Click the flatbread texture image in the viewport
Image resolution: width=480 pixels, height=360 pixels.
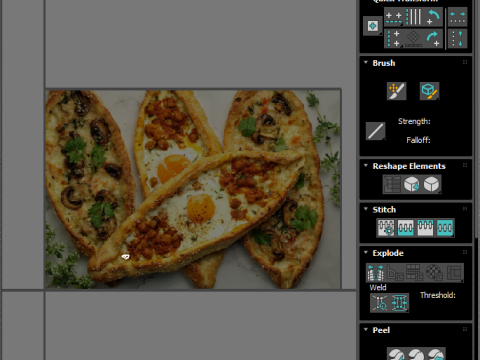193,189
